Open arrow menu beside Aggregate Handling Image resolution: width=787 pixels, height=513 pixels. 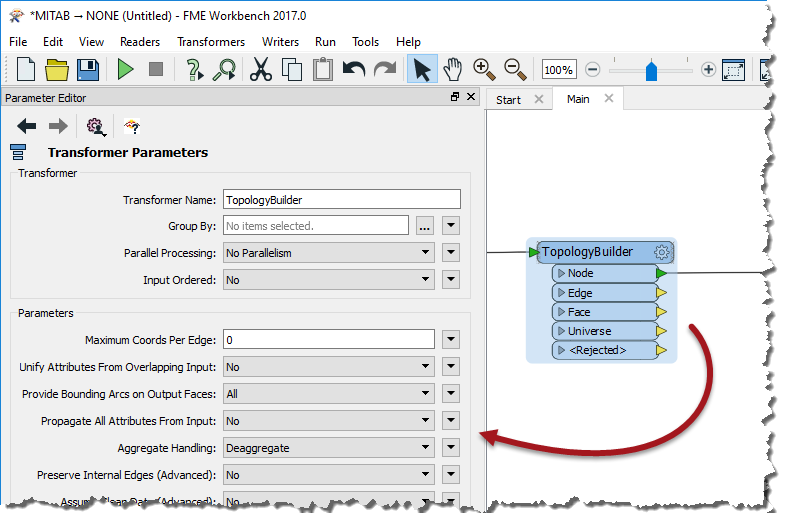(451, 447)
